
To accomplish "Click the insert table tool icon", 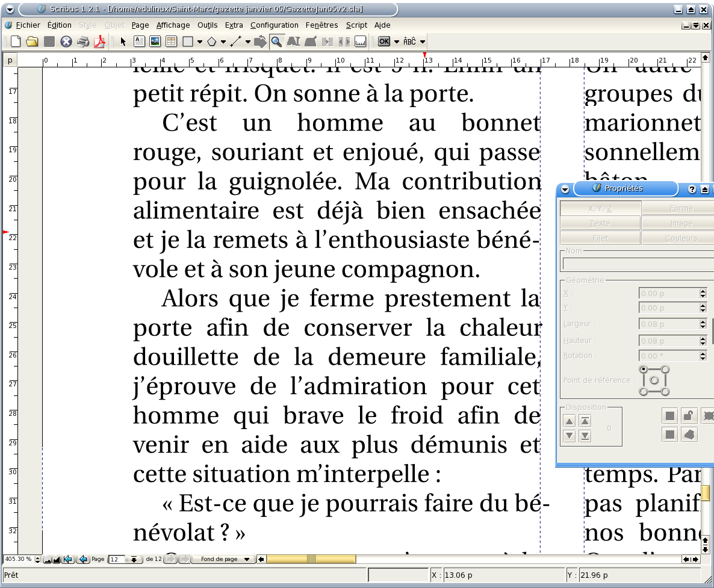I will [171, 42].
